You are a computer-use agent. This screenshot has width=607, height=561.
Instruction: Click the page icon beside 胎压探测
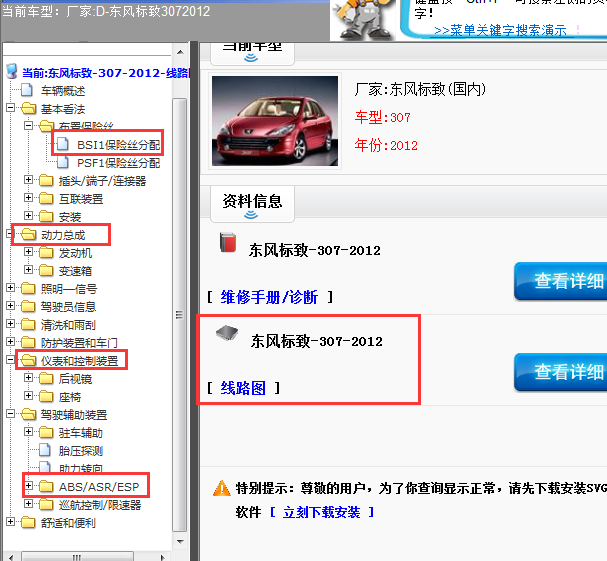point(45,450)
